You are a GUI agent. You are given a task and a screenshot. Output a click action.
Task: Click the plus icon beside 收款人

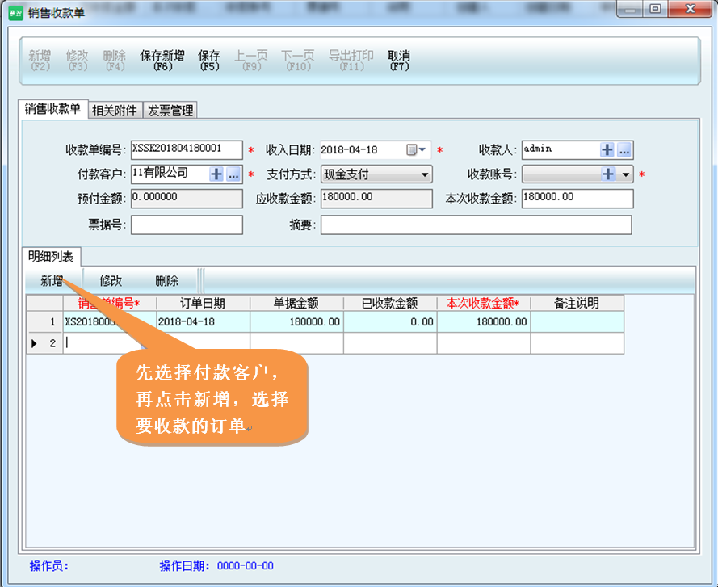(607, 149)
